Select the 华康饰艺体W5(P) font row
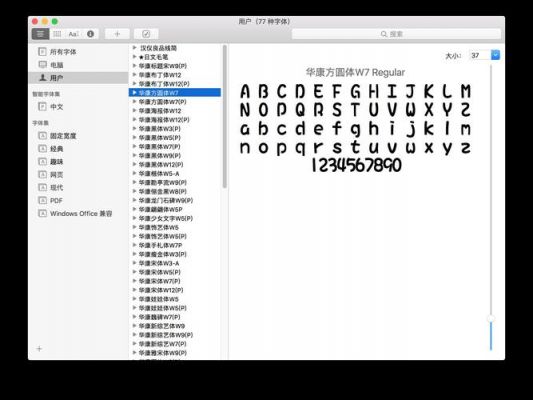The height and width of the screenshot is (400, 533). (175, 236)
